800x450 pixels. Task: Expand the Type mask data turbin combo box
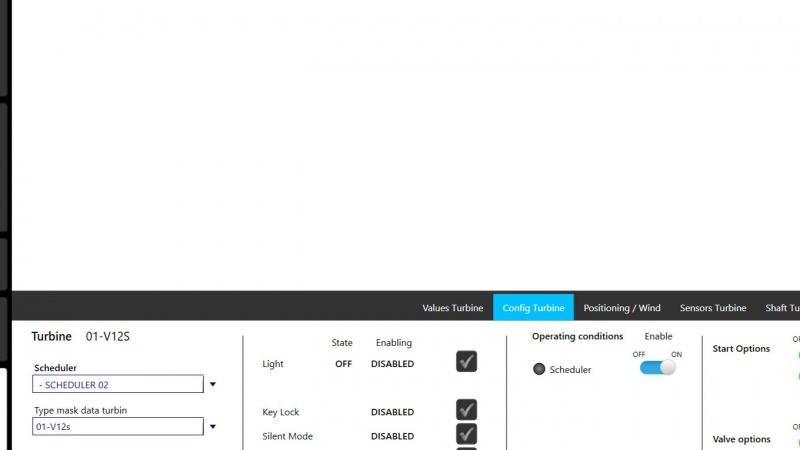pyautogui.click(x=118, y=427)
